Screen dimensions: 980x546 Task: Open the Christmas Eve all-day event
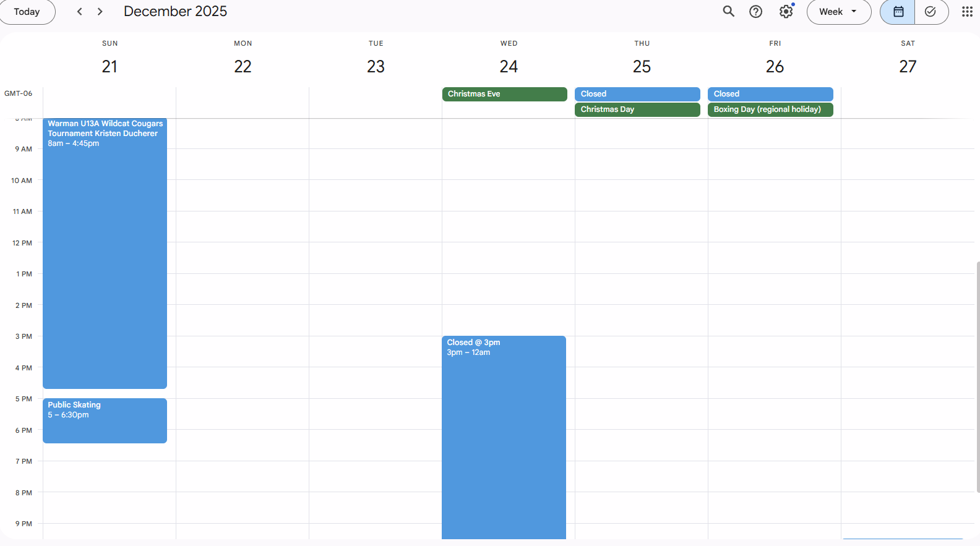click(x=504, y=94)
